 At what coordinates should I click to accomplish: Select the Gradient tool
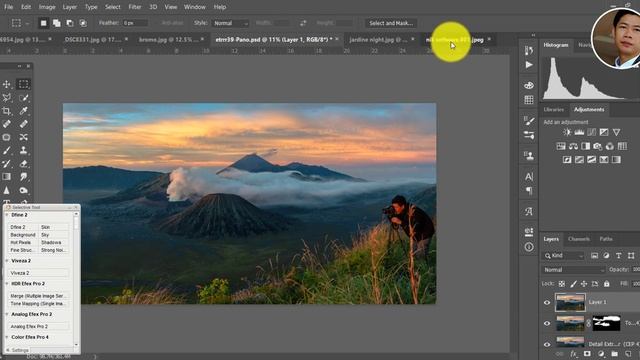[7, 177]
